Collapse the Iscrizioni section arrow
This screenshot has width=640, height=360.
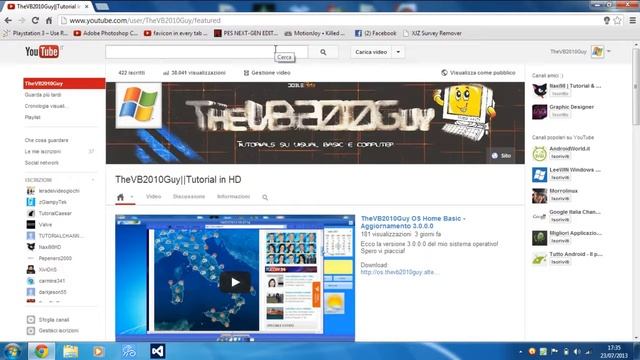click(x=93, y=180)
